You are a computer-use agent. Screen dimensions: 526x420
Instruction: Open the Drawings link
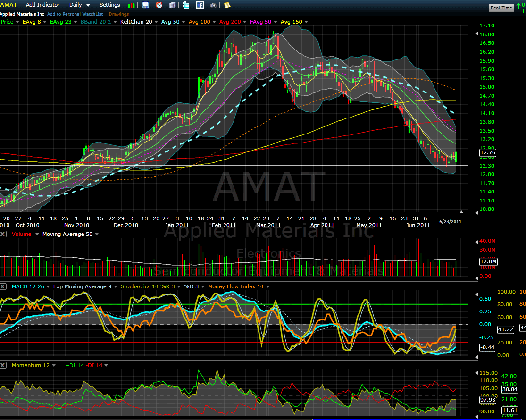[x=119, y=14]
